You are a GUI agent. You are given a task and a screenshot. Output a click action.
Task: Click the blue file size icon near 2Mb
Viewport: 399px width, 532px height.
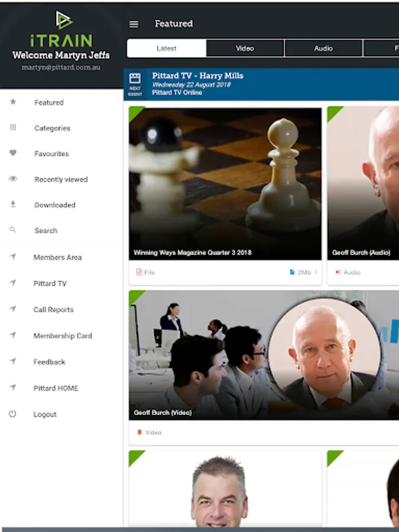(292, 272)
